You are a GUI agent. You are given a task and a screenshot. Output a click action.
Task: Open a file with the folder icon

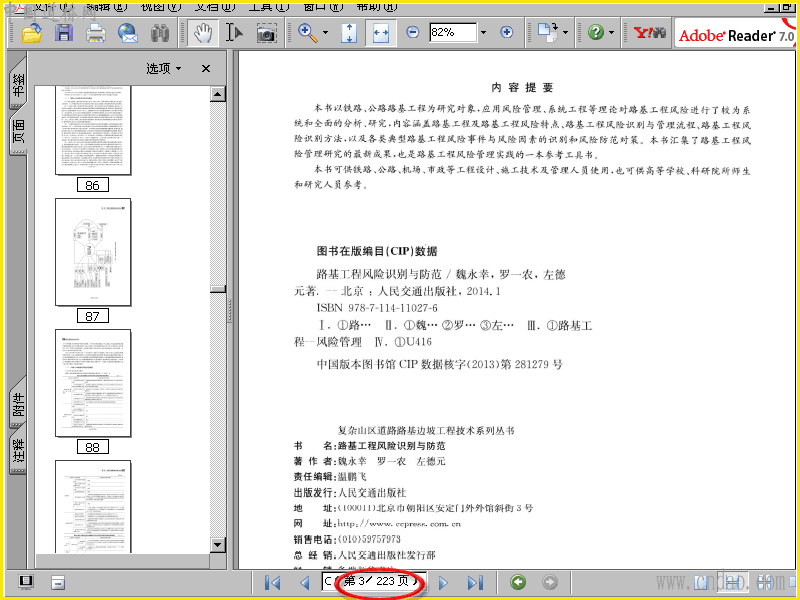tap(32, 33)
